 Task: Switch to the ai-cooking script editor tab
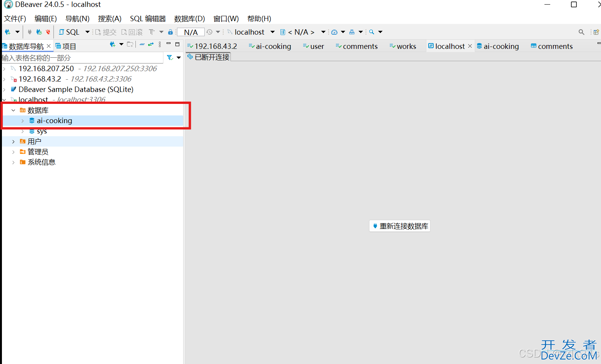(270, 46)
